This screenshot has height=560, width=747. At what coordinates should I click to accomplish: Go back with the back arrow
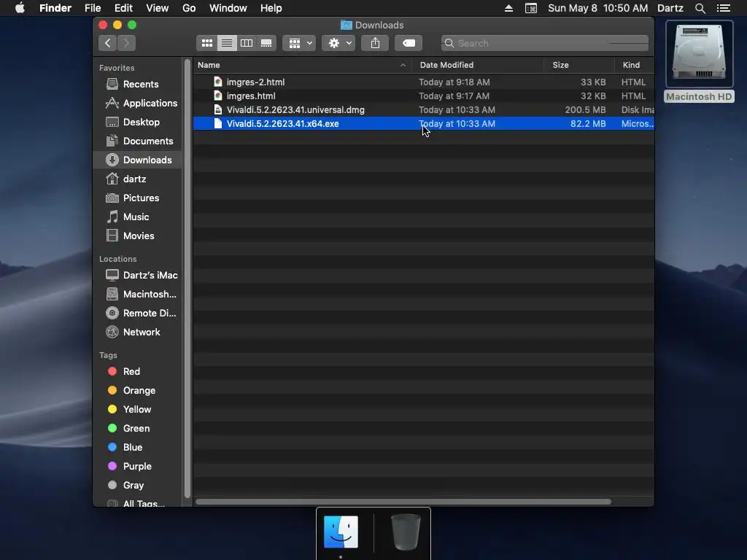click(108, 43)
